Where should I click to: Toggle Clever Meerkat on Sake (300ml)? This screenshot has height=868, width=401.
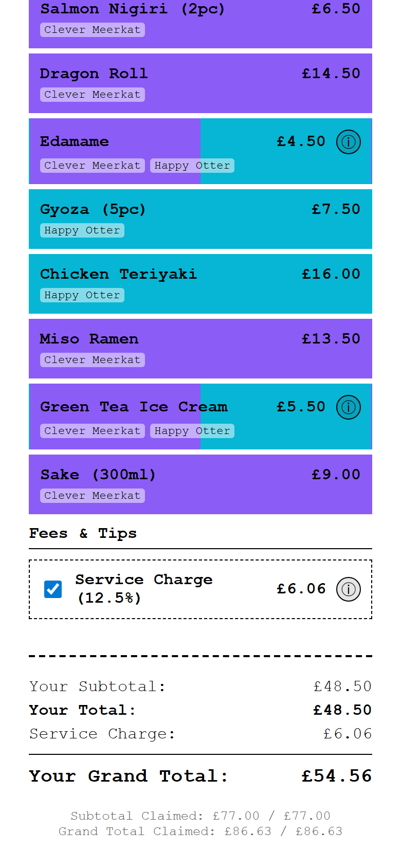(92, 495)
